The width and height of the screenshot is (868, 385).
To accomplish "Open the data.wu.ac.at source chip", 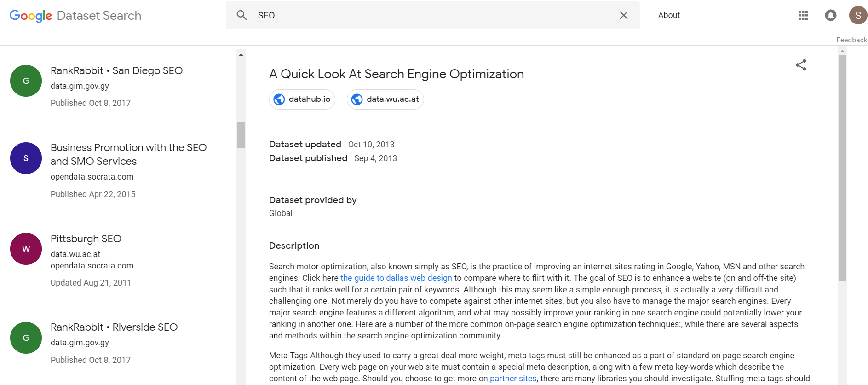I will pyautogui.click(x=385, y=99).
